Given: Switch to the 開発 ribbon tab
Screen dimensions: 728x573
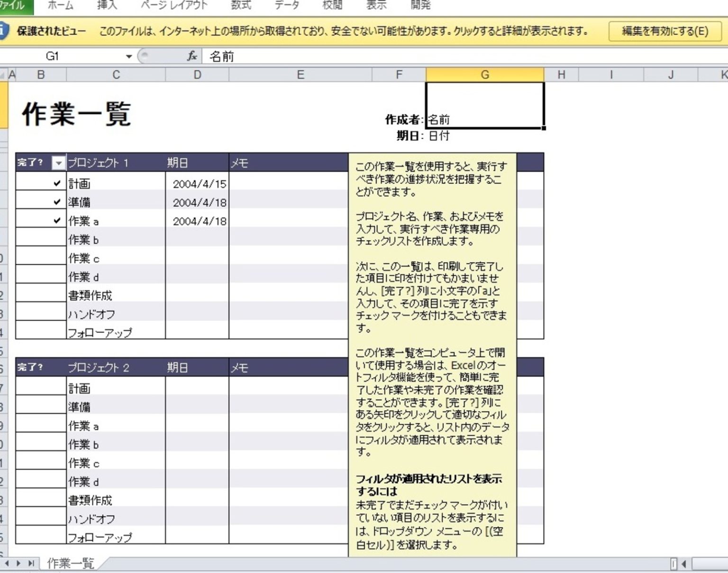Looking at the screenshot, I should coord(421,5).
